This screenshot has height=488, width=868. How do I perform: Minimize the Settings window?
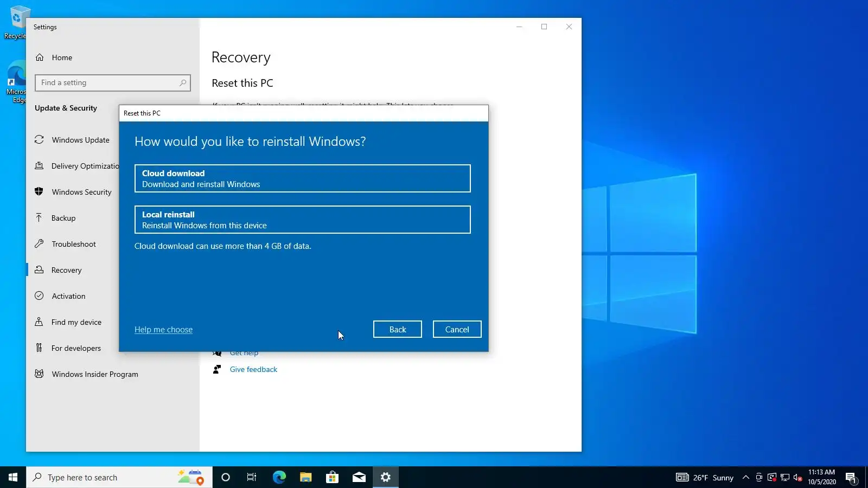click(x=519, y=27)
